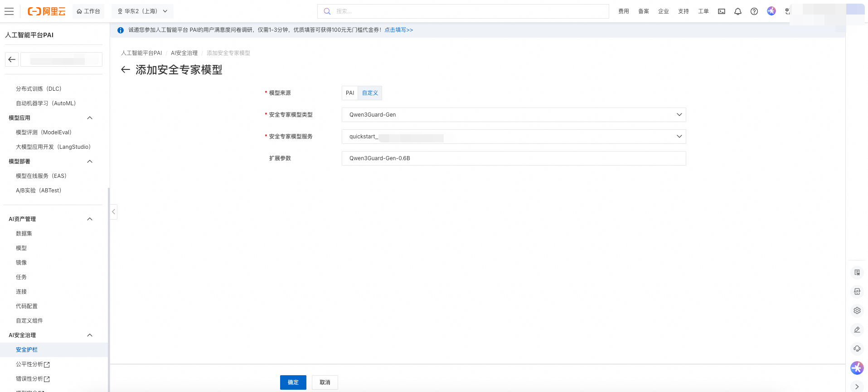Open the 华东2（上海） region dropdown
The image size is (868, 392).
(142, 11)
